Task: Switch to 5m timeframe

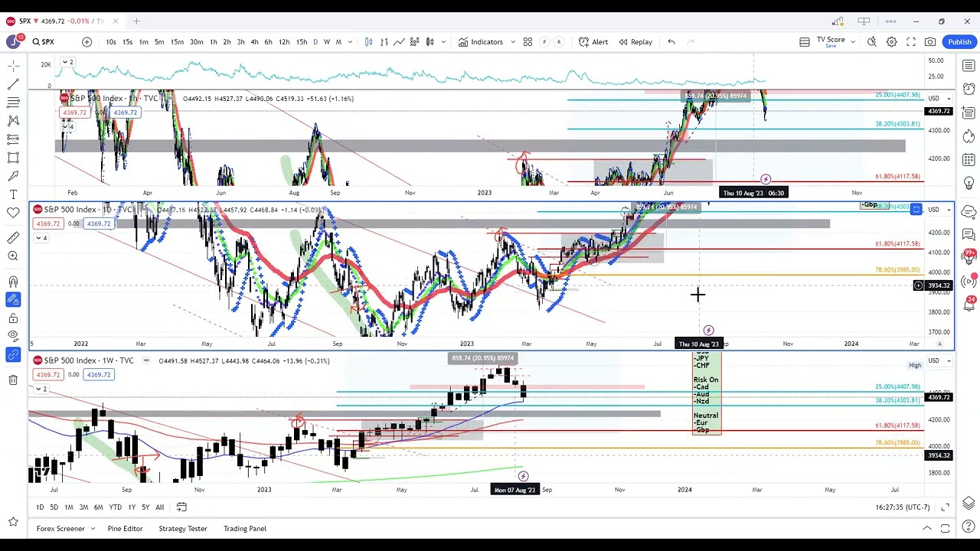Action: [159, 42]
